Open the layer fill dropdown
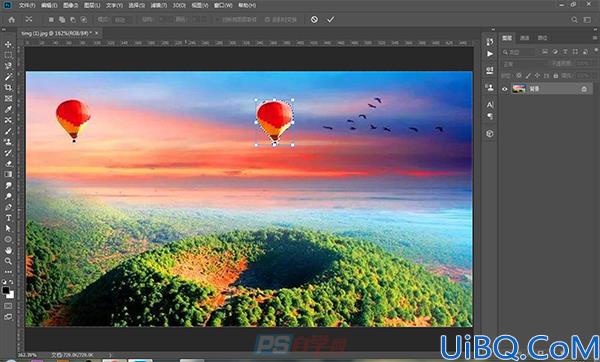Screen dimensions: 600x362 (x=583, y=76)
